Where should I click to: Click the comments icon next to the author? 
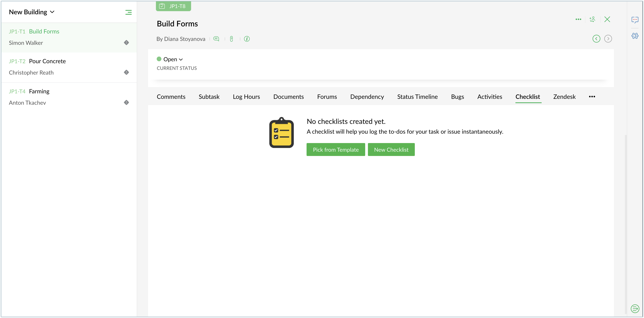[216, 39]
